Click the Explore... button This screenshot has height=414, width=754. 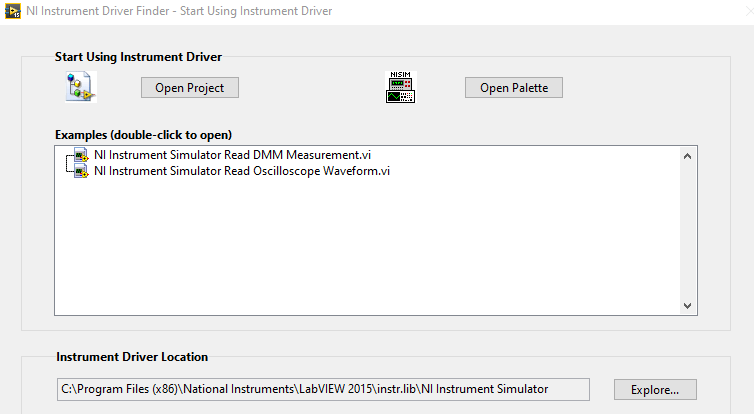(x=655, y=389)
